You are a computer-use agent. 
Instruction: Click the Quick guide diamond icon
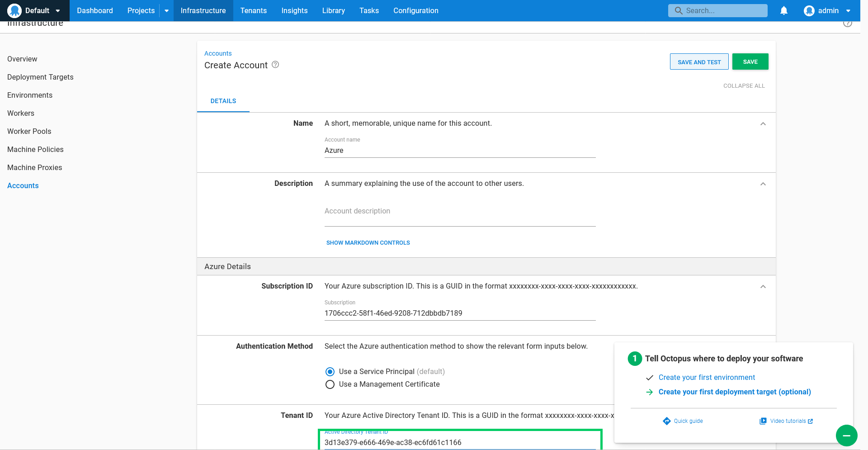pyautogui.click(x=667, y=421)
